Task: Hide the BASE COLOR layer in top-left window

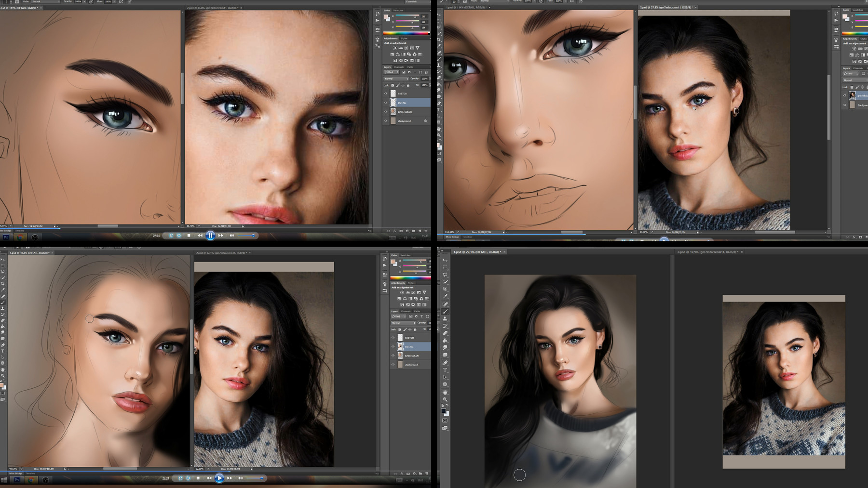Action: 386,112
